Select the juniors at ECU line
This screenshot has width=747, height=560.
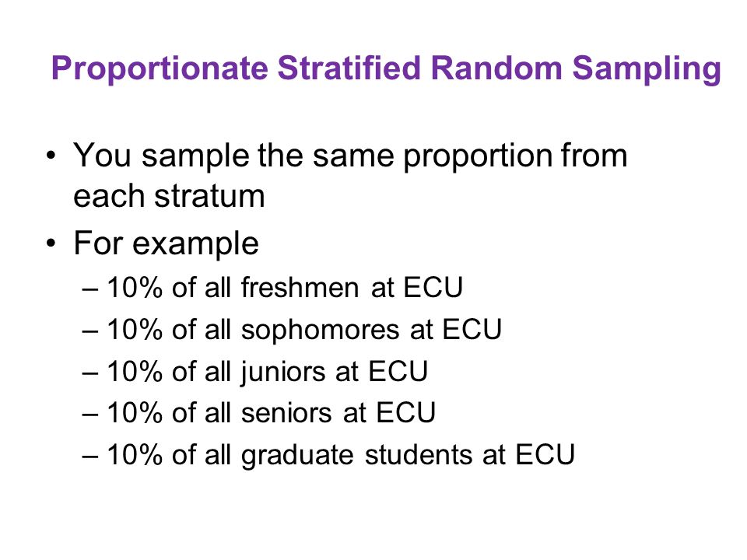point(267,372)
